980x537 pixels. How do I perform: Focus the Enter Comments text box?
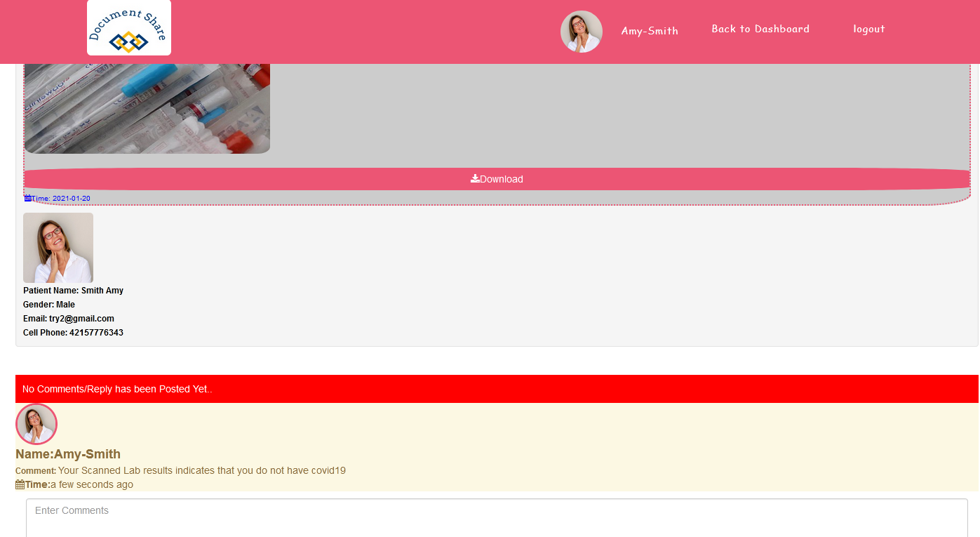click(x=497, y=518)
